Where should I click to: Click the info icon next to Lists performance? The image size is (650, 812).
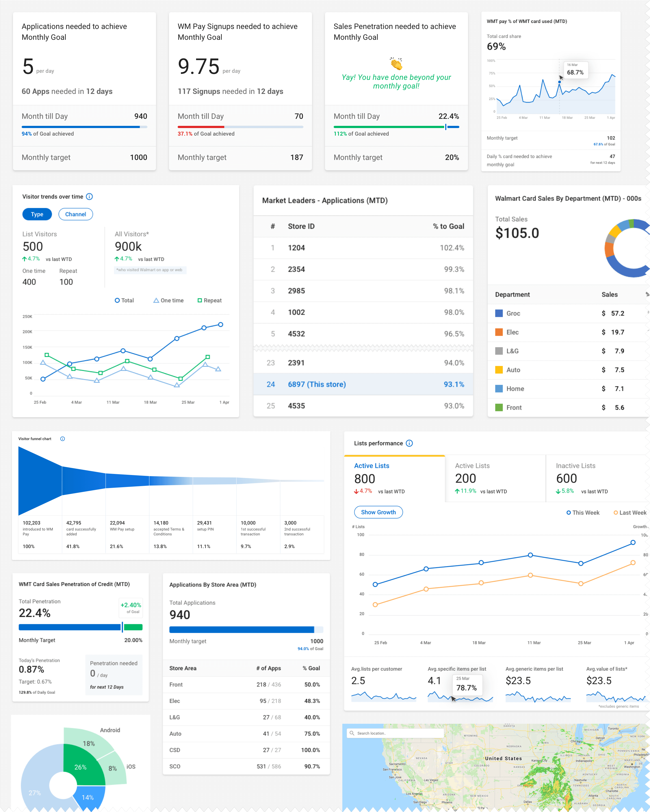pos(409,443)
